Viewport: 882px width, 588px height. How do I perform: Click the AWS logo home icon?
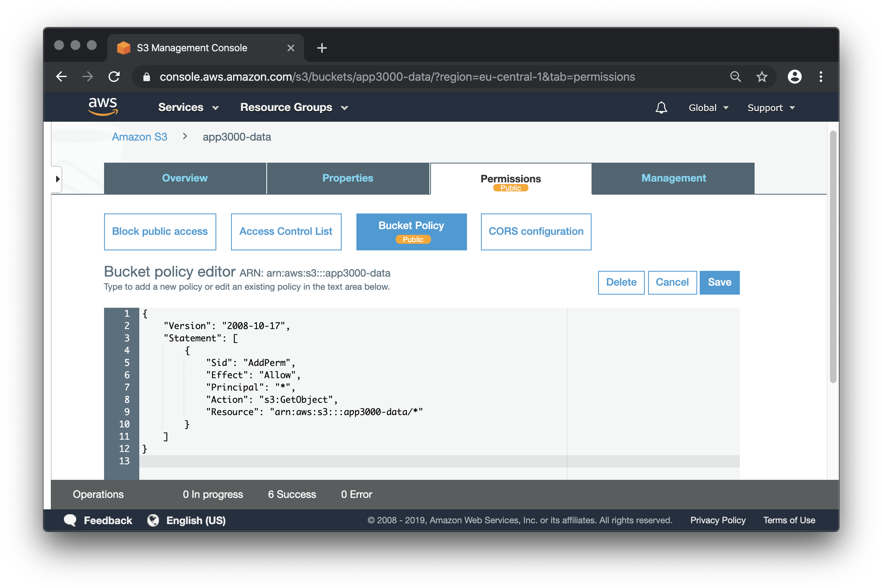tap(103, 106)
